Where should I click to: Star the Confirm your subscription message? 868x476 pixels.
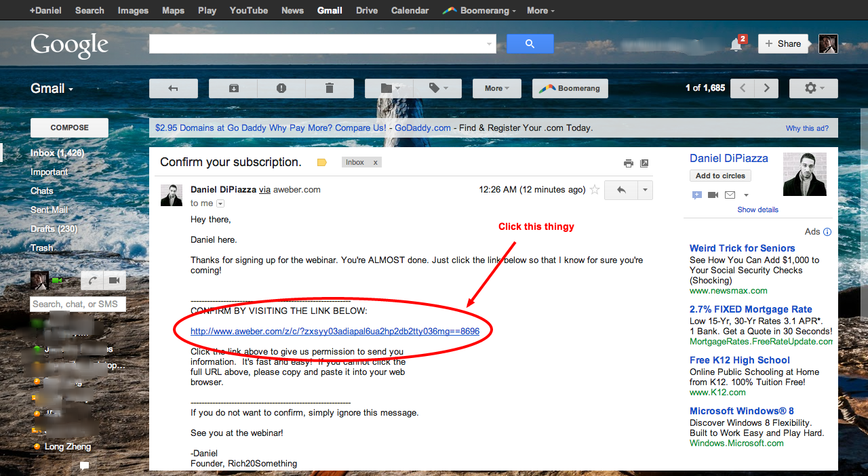[x=595, y=190]
